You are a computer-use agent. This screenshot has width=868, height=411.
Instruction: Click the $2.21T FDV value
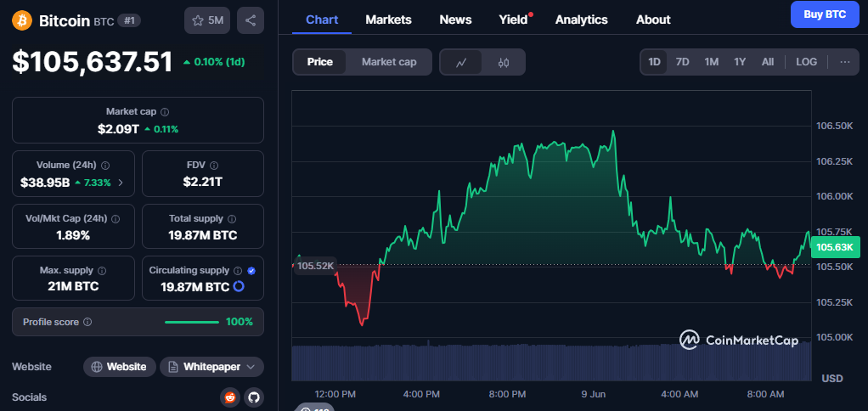203,182
